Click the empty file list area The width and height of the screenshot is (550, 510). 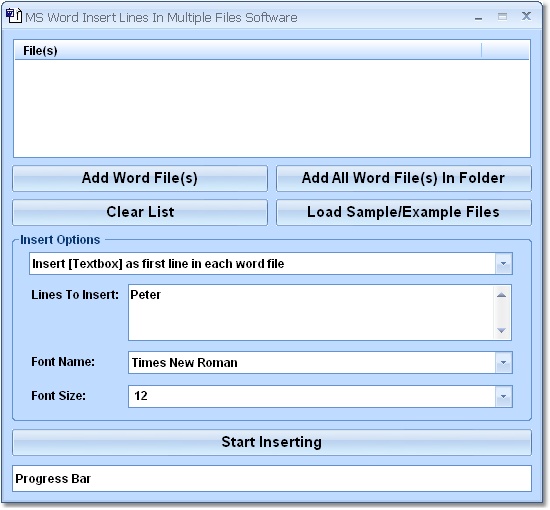pyautogui.click(x=272, y=108)
